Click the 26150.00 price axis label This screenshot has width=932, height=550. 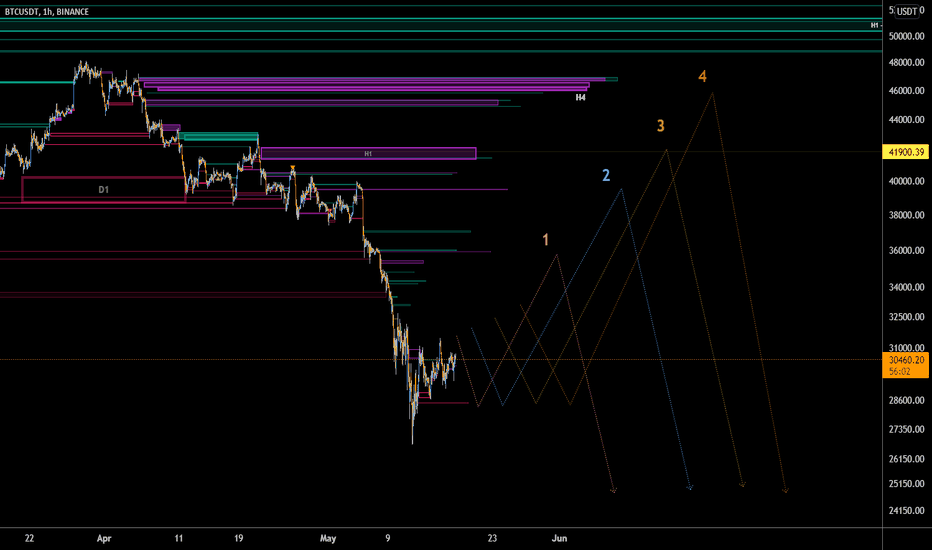(x=906, y=459)
